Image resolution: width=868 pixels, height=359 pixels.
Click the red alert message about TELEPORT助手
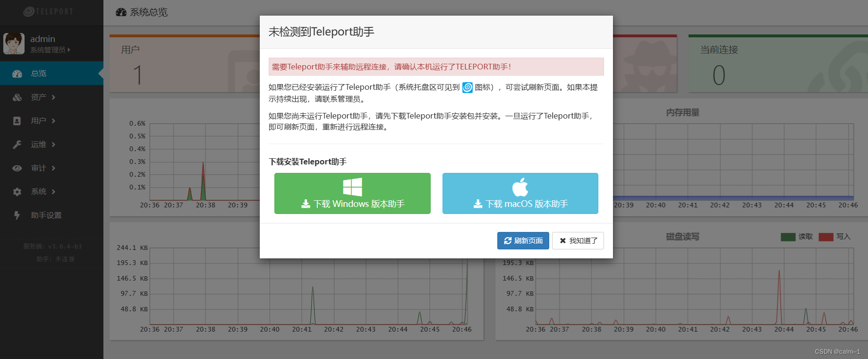click(436, 67)
